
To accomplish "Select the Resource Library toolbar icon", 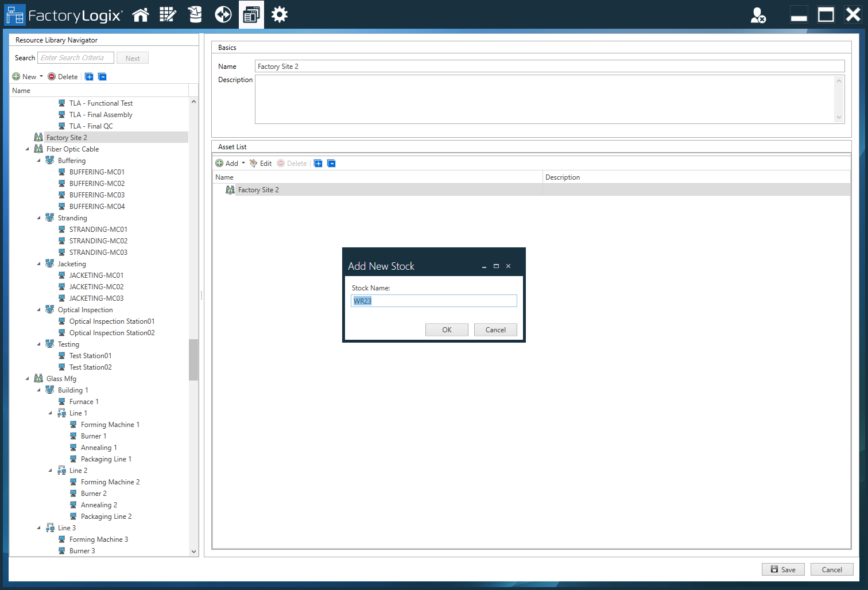I will tap(251, 14).
